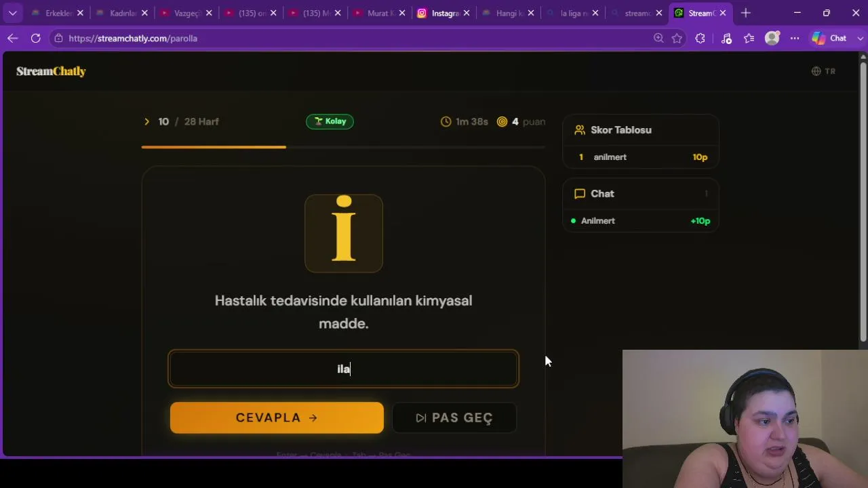Open the media control music icon
Viewport: 868px width, 488px height.
726,39
